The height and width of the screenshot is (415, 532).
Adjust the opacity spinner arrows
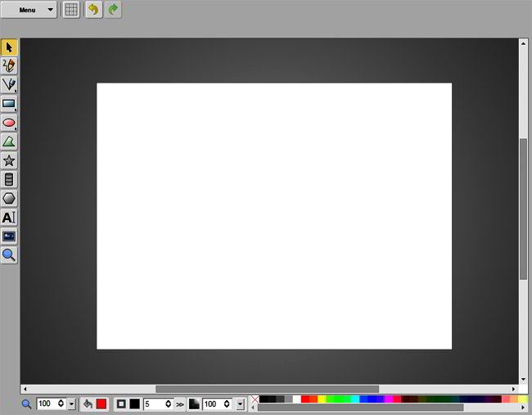coord(227,404)
